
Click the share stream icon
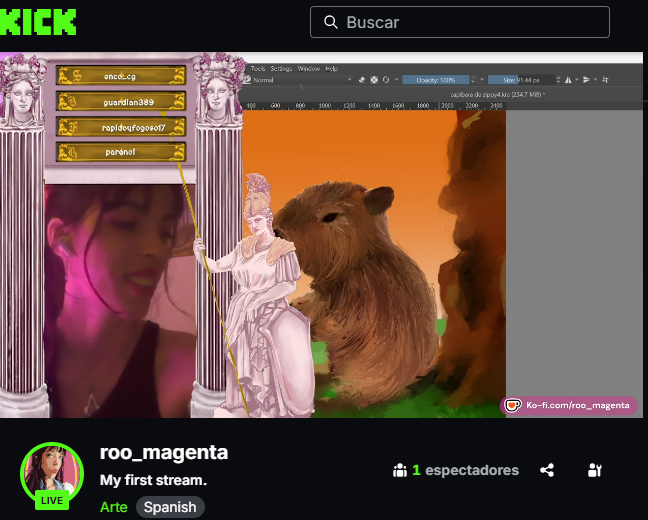click(547, 470)
